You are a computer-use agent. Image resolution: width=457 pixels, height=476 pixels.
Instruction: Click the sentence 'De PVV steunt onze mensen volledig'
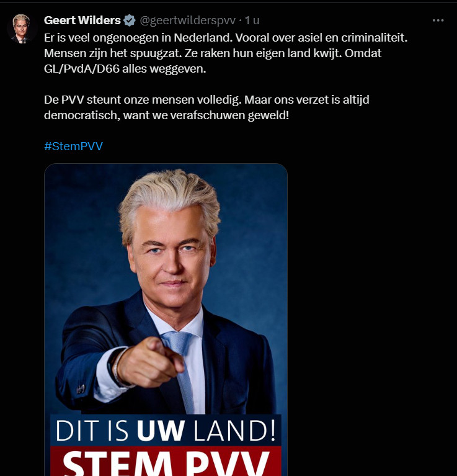tap(143, 99)
